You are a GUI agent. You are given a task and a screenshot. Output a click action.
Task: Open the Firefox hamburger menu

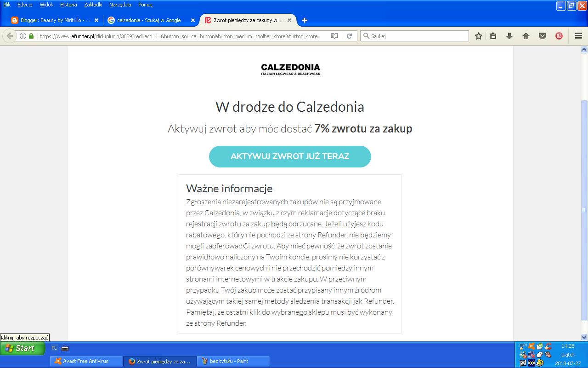578,36
